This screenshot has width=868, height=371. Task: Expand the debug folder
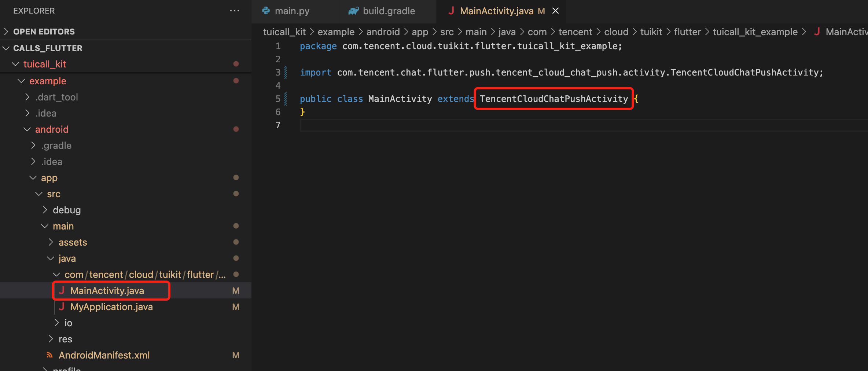(x=45, y=210)
